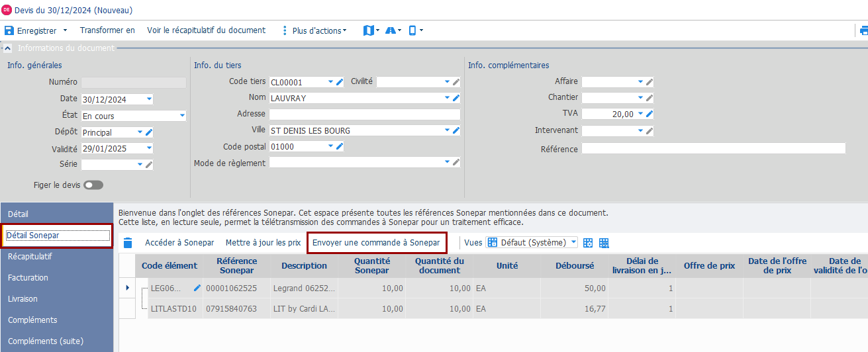Screen dimensions: 868x352
Task: Click the edit pencil for the Ville field
Action: pos(456,130)
